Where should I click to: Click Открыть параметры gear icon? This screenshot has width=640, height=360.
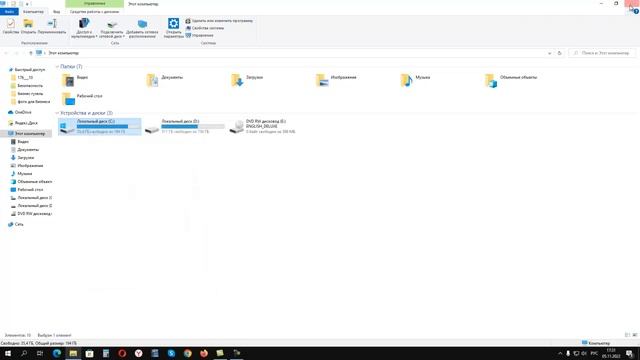click(173, 28)
